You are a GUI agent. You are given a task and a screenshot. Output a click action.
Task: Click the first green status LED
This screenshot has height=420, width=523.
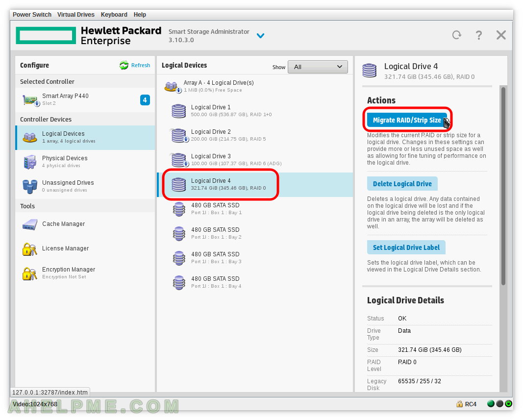coord(491,404)
